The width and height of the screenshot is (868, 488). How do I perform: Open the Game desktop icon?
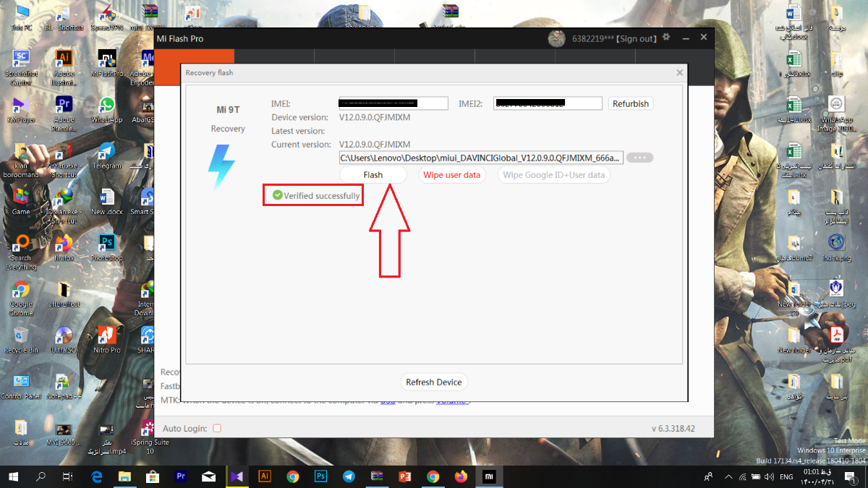[x=22, y=202]
